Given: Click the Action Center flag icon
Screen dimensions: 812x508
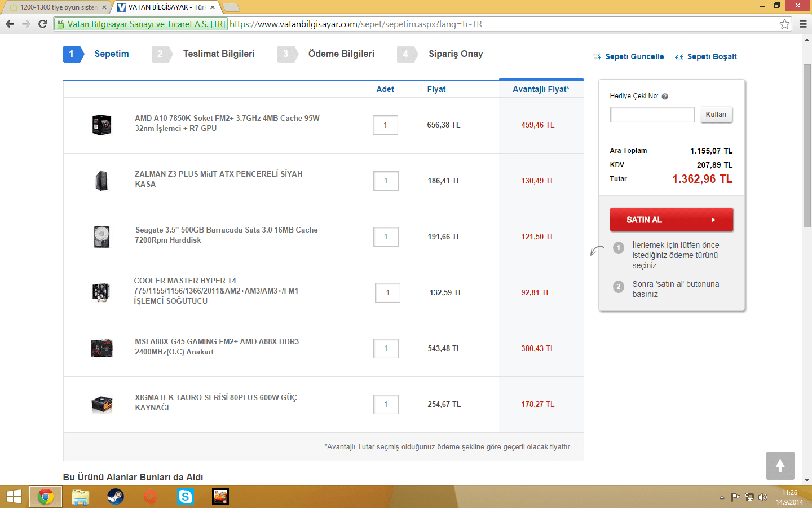Looking at the screenshot, I should point(735,497).
